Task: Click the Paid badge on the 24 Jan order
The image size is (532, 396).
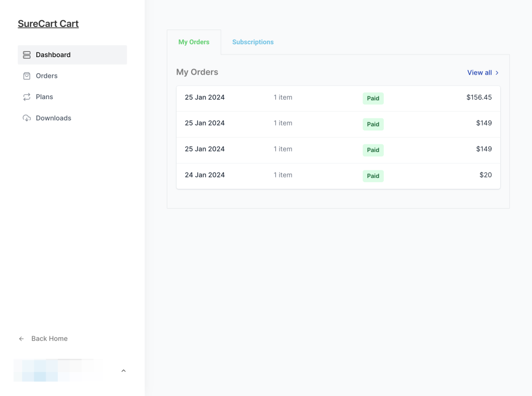Action: [x=373, y=176]
